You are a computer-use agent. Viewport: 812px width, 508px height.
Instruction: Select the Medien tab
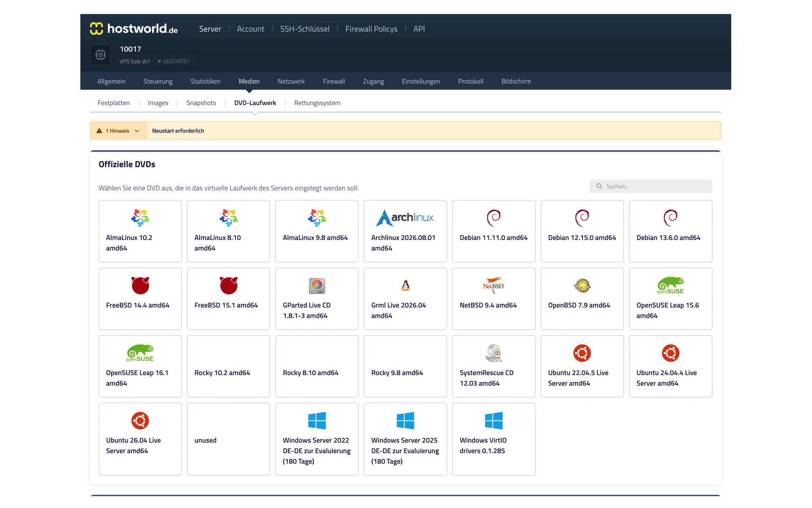249,81
